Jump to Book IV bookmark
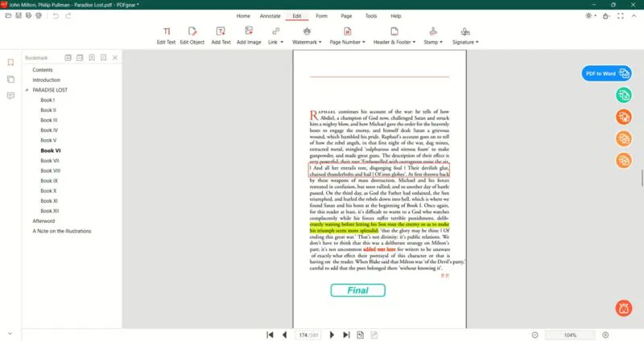This screenshot has width=644, height=341. click(x=49, y=130)
